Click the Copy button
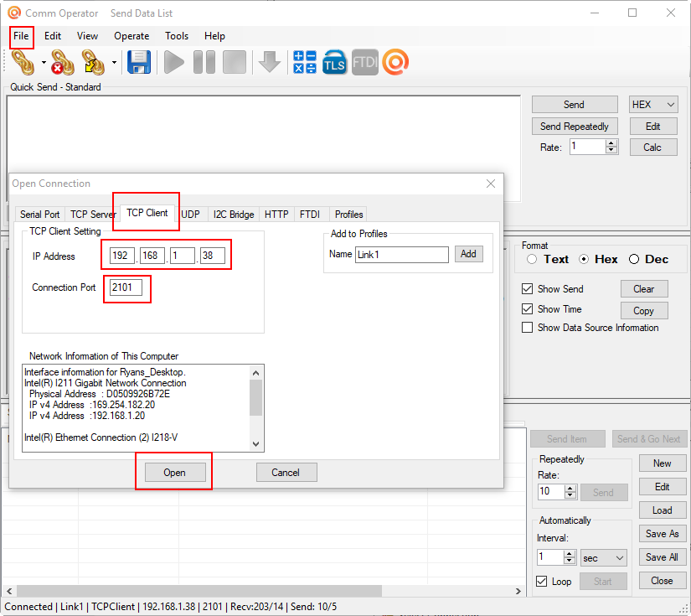The width and height of the screenshot is (691, 616). click(644, 310)
